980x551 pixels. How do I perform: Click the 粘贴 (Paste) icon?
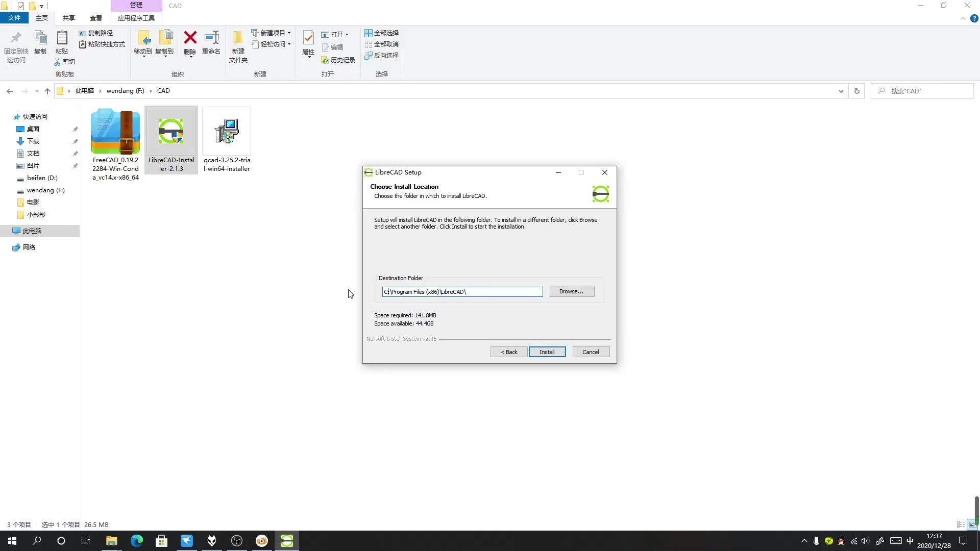(61, 43)
